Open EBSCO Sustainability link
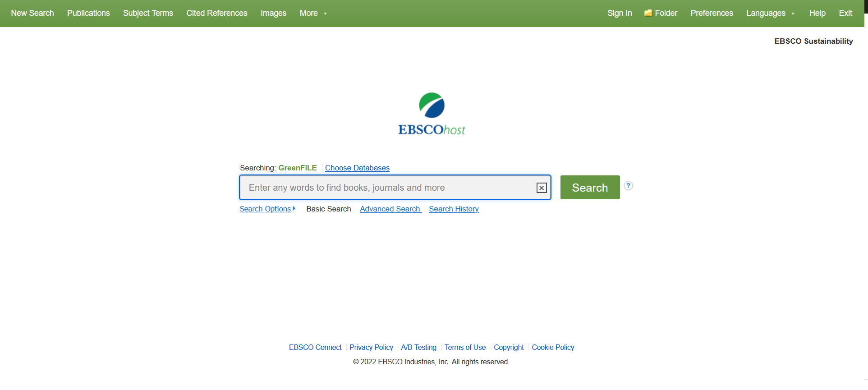 (813, 41)
